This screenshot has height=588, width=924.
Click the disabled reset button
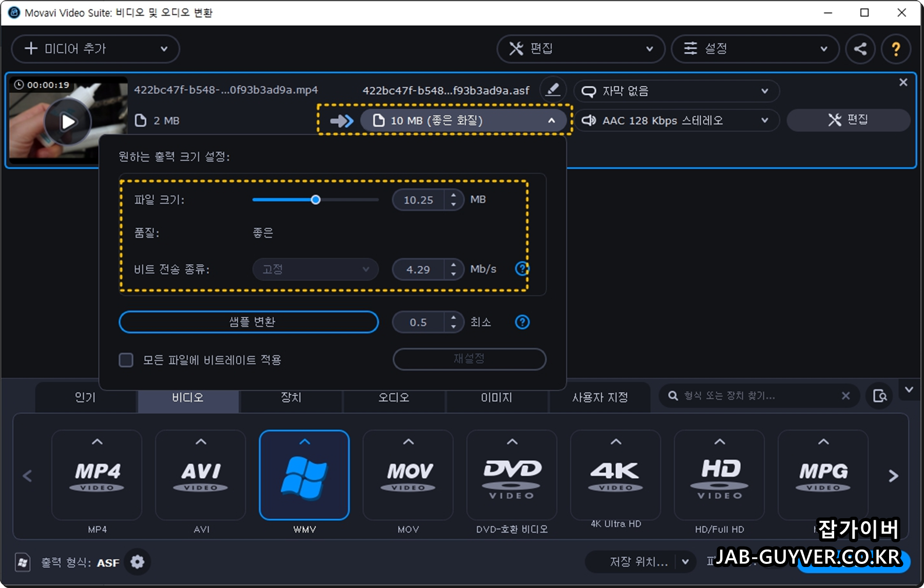pyautogui.click(x=469, y=359)
